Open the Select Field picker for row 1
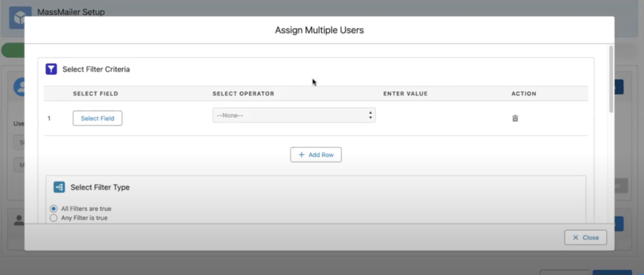This screenshot has height=275, width=644. (97, 119)
